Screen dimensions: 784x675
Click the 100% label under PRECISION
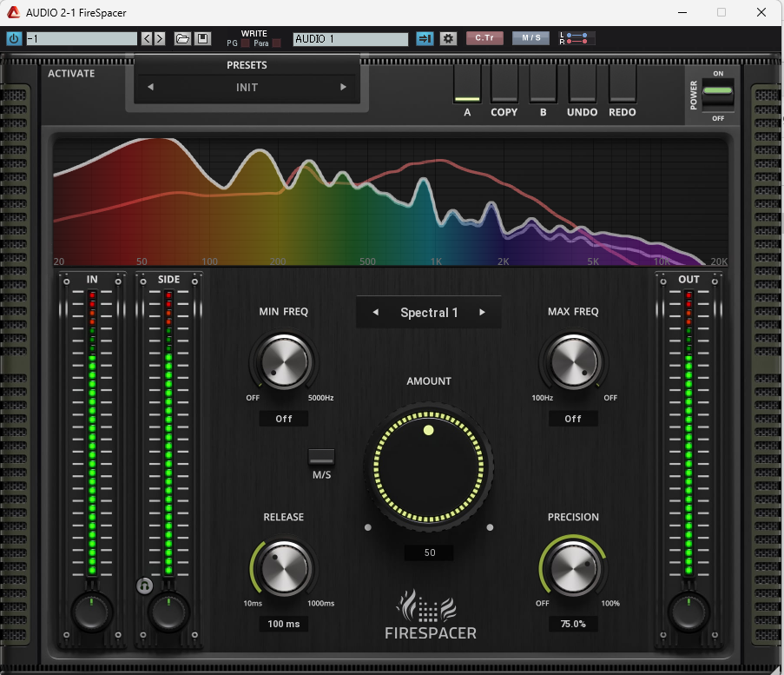[610, 604]
